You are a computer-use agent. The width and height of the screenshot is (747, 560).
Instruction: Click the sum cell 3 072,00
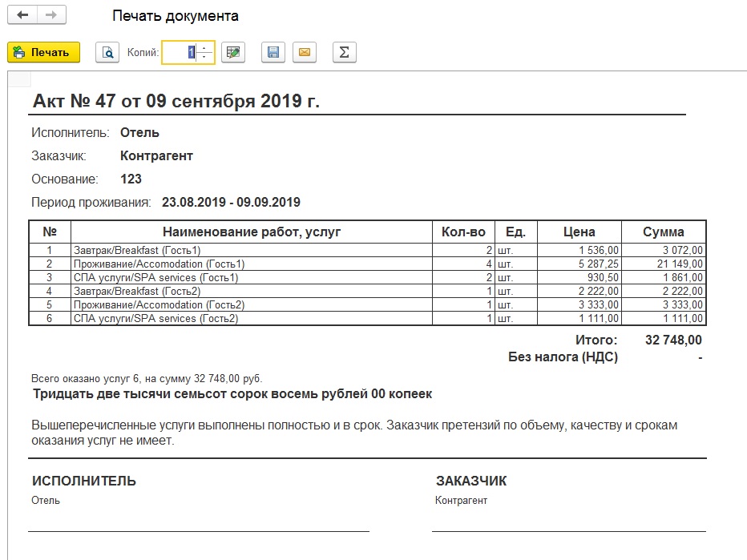coord(664,250)
